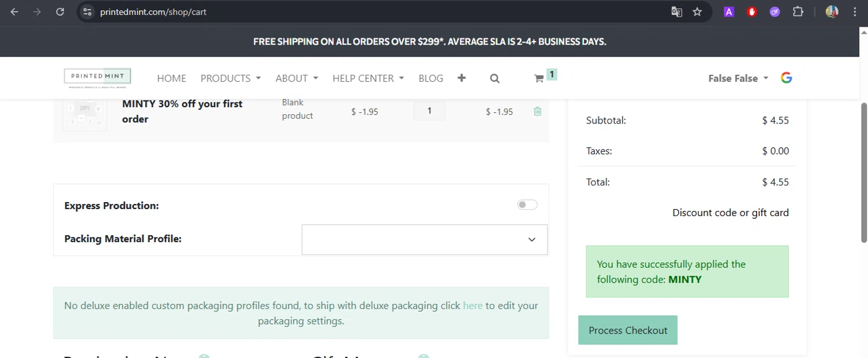
Task: Click the Google account icon
Action: pyautogui.click(x=786, y=78)
